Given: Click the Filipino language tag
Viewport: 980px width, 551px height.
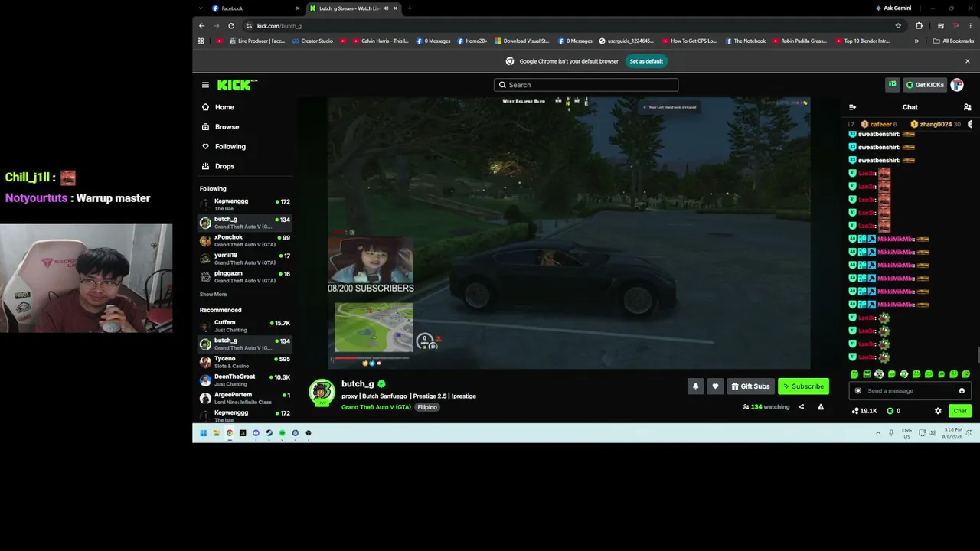Looking at the screenshot, I should pyautogui.click(x=427, y=407).
